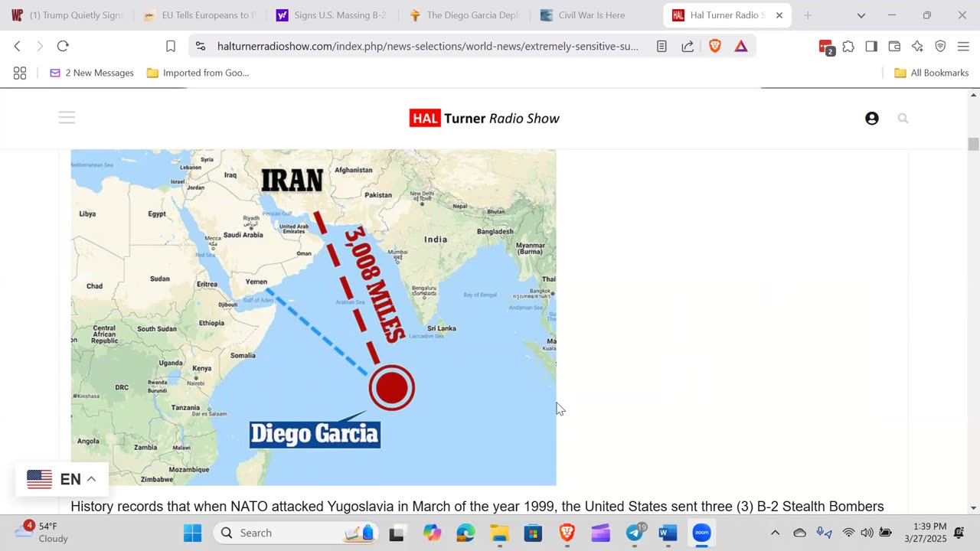Switch to Zoom in the taskbar
The image size is (980, 551).
click(x=702, y=533)
